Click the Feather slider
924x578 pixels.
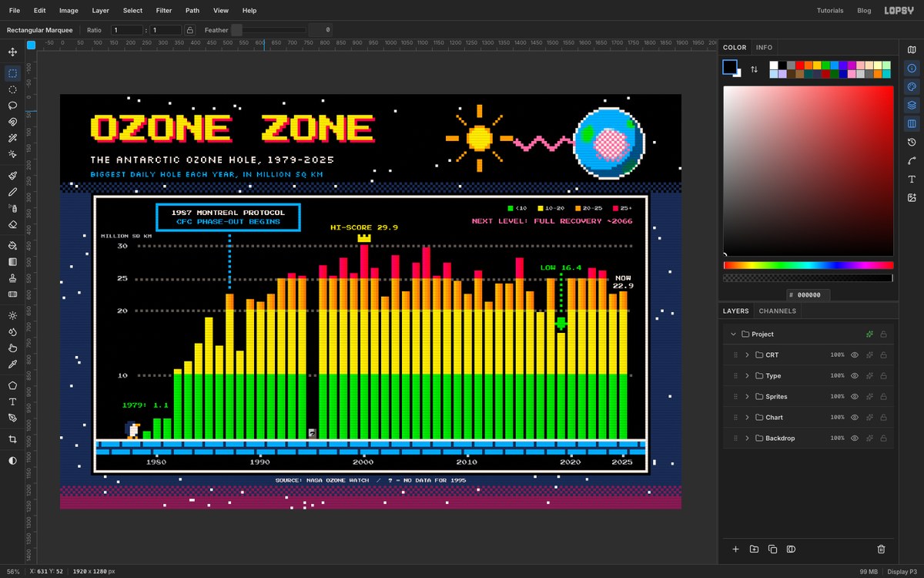pyautogui.click(x=269, y=30)
